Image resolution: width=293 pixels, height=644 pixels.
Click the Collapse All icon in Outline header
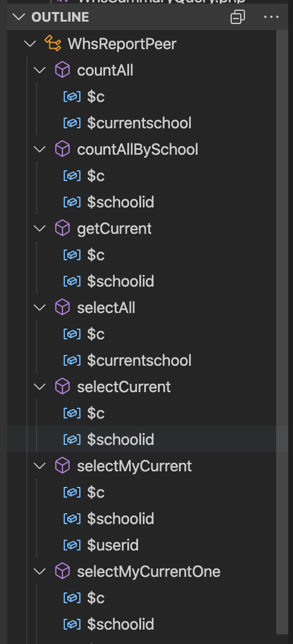(x=237, y=17)
